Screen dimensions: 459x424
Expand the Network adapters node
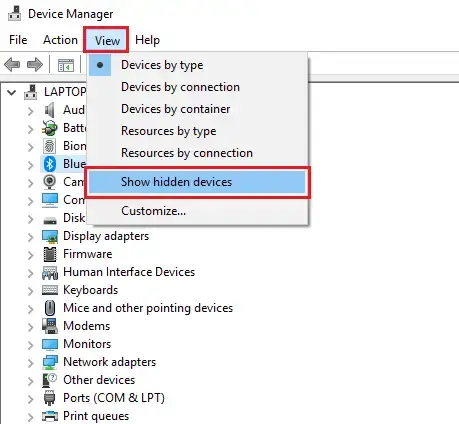[x=30, y=363]
